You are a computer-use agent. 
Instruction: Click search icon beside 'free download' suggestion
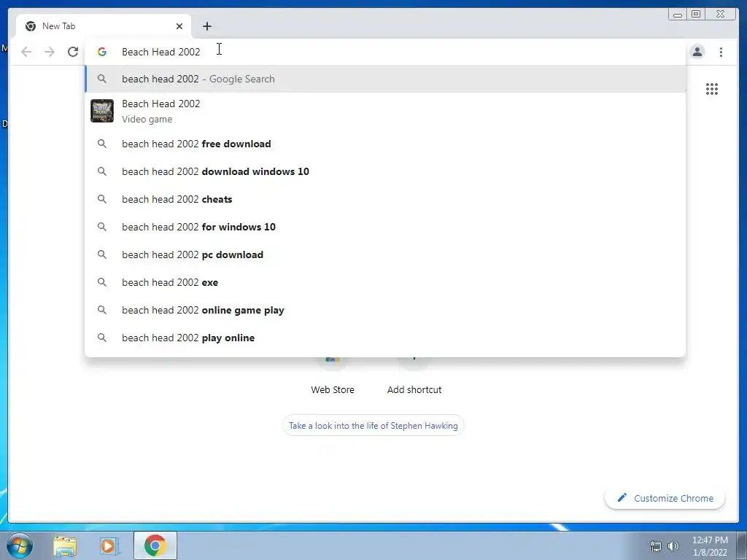point(102,144)
